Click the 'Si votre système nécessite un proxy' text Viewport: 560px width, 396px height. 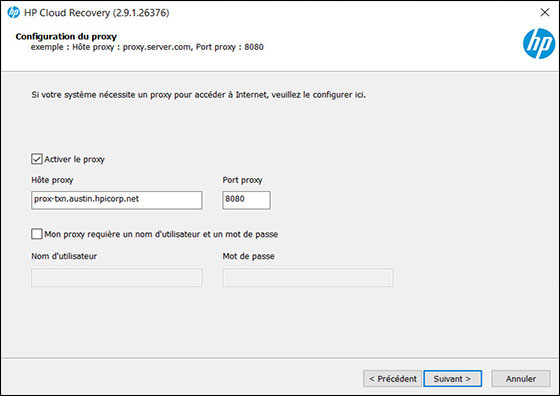click(x=199, y=95)
